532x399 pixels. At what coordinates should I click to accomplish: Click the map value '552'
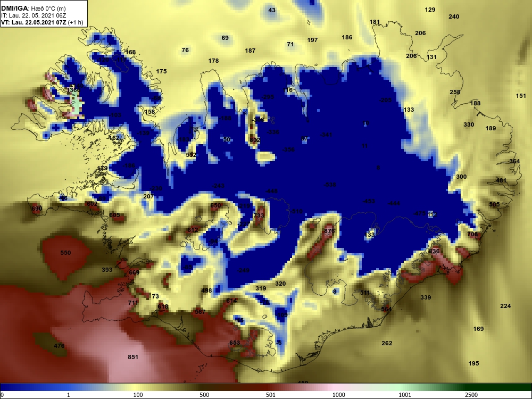pyautogui.click(x=191, y=155)
